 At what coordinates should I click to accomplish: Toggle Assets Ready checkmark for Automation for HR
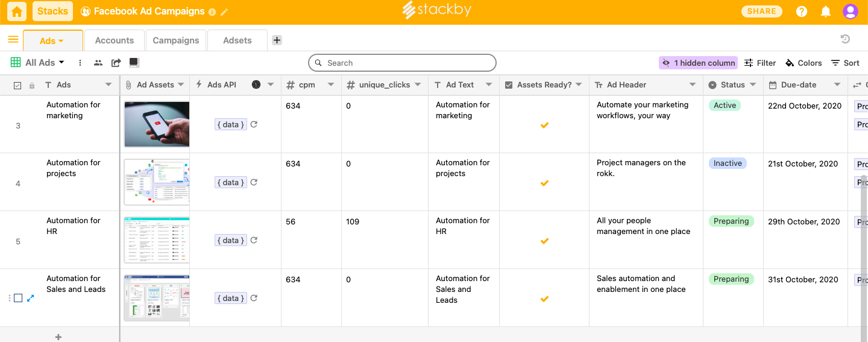pyautogui.click(x=544, y=241)
